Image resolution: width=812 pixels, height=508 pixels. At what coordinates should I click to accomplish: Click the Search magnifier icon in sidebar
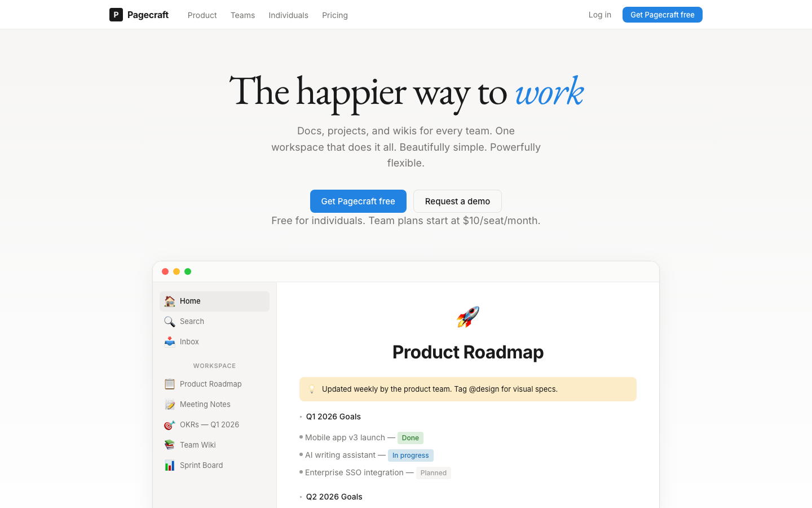(x=170, y=322)
